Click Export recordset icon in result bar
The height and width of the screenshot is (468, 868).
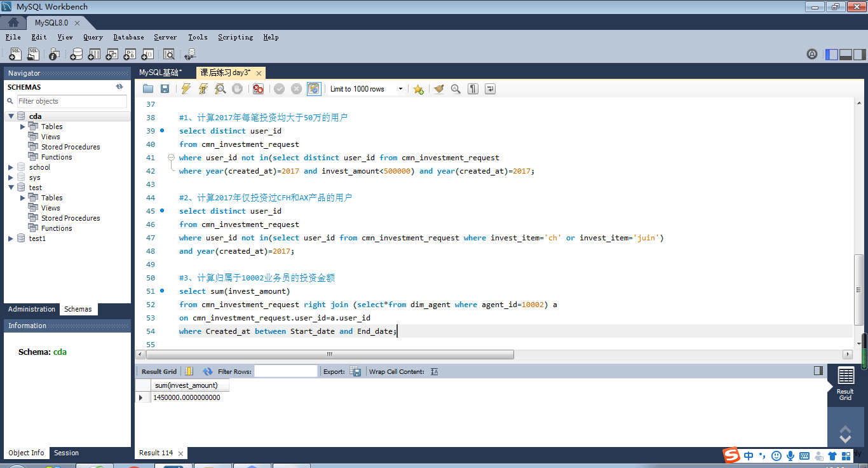[356, 371]
